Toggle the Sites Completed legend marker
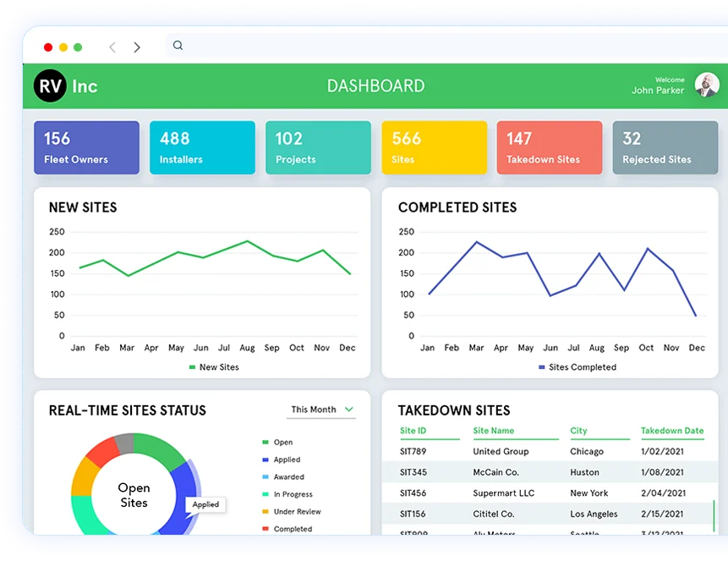The image size is (728, 561). tap(542, 367)
